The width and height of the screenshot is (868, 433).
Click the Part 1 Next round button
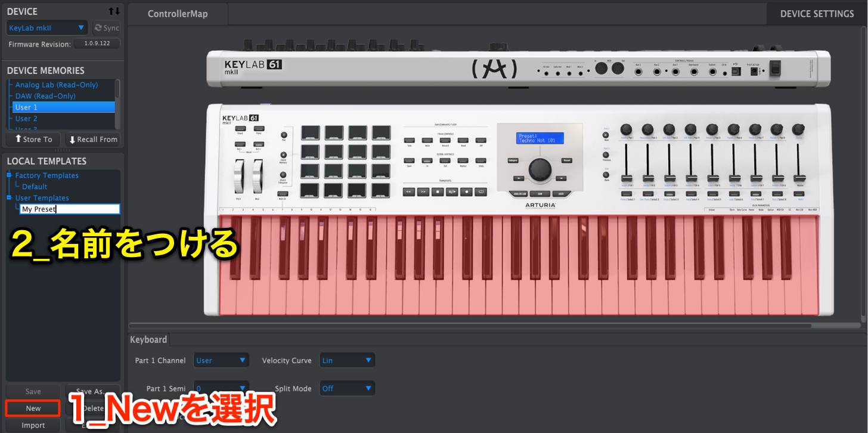(606, 135)
